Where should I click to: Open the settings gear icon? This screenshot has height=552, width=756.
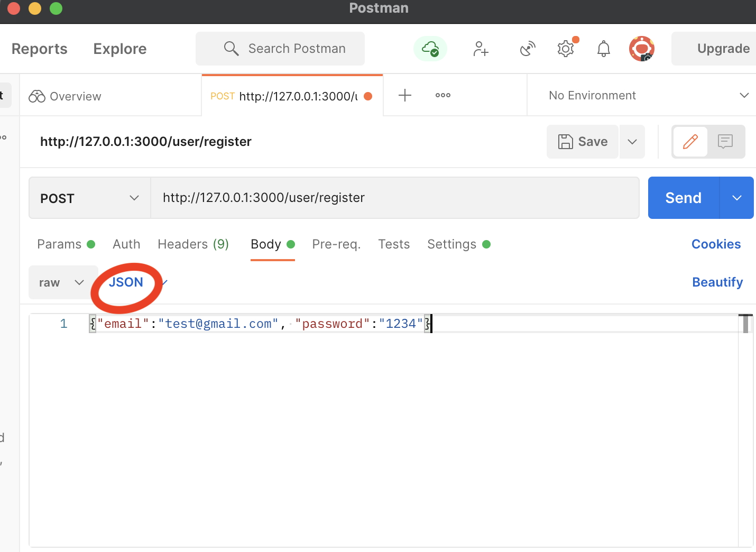[566, 49]
